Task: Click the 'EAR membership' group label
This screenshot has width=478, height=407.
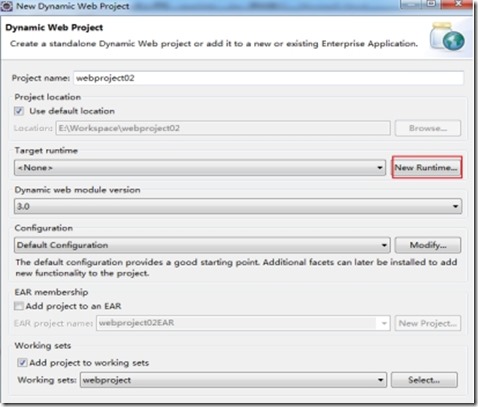Action: tap(51, 292)
